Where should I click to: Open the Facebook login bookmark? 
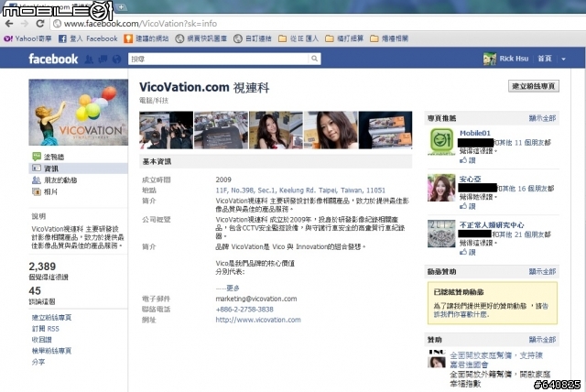(x=88, y=38)
